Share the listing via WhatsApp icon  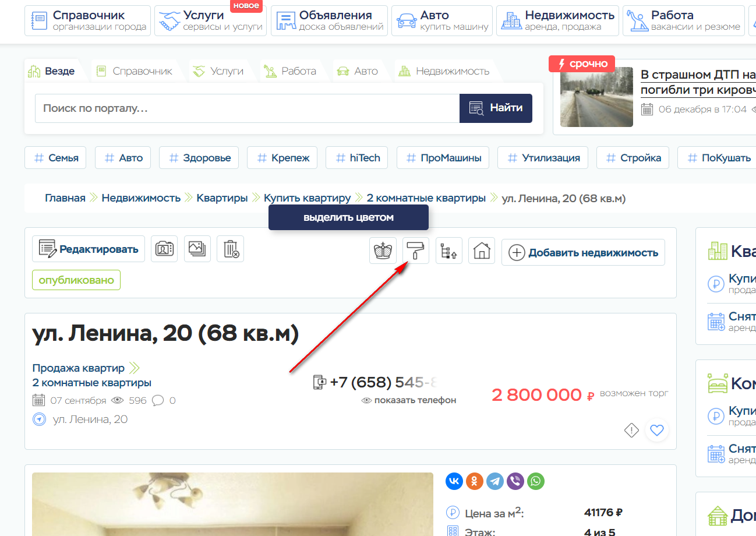(536, 481)
